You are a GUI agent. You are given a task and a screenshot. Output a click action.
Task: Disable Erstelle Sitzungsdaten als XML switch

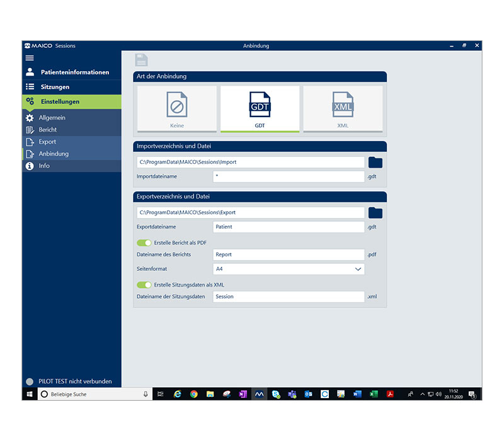click(144, 285)
